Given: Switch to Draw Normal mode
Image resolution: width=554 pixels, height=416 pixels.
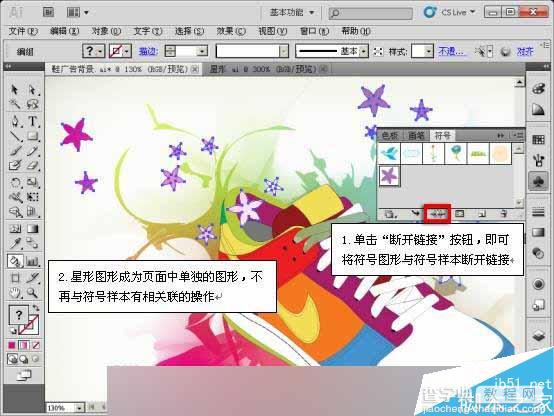Looking at the screenshot, I should pyautogui.click(x=12, y=359).
